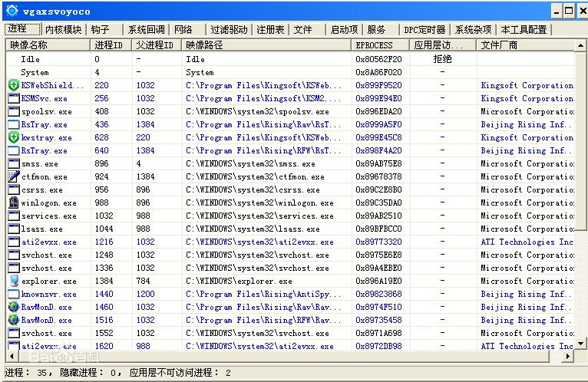Click the ati2evxx.exe icon with PID 1216
The width and height of the screenshot is (588, 382).
14,242
